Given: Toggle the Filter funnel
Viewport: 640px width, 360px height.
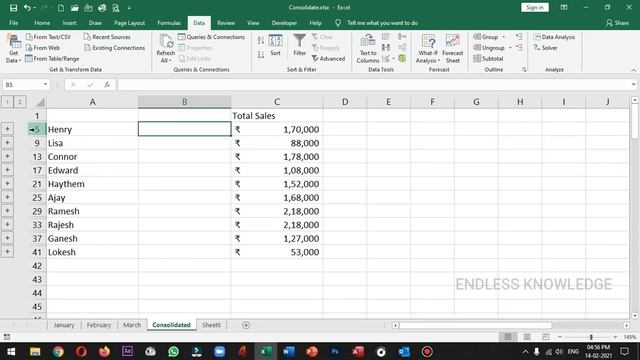Looking at the screenshot, I should (300, 45).
